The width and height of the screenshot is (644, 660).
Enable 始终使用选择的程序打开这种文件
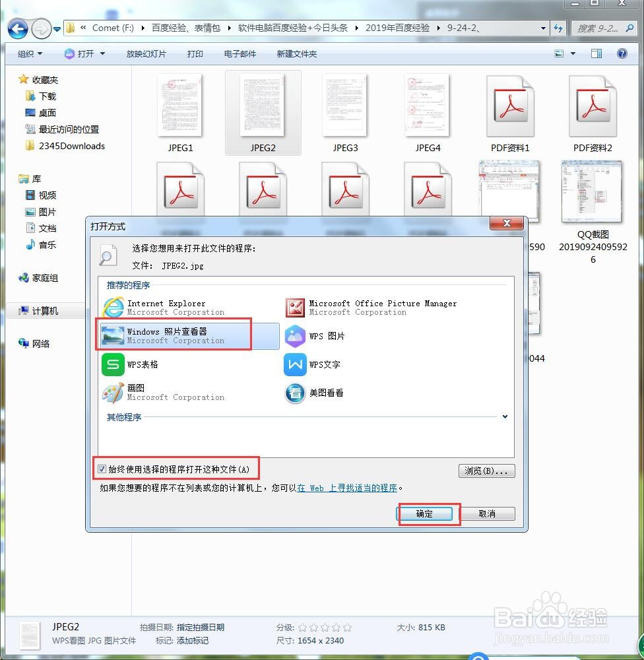(102, 469)
